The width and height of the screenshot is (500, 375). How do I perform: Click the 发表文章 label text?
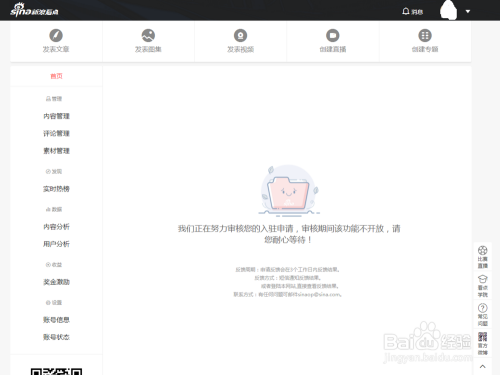[56, 49]
